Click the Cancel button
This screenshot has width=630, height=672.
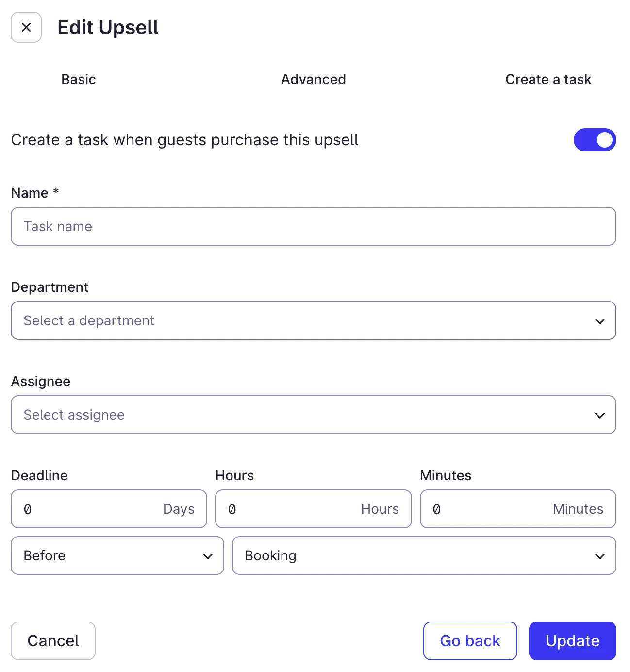click(x=53, y=641)
